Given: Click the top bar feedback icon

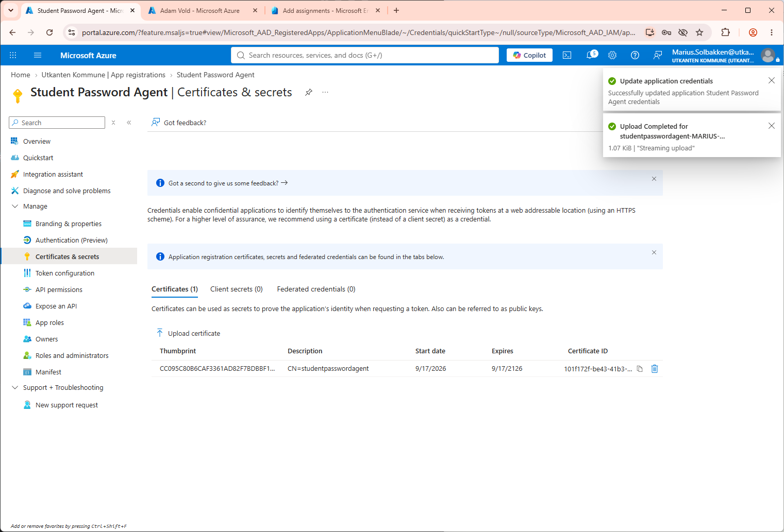Looking at the screenshot, I should coord(658,55).
